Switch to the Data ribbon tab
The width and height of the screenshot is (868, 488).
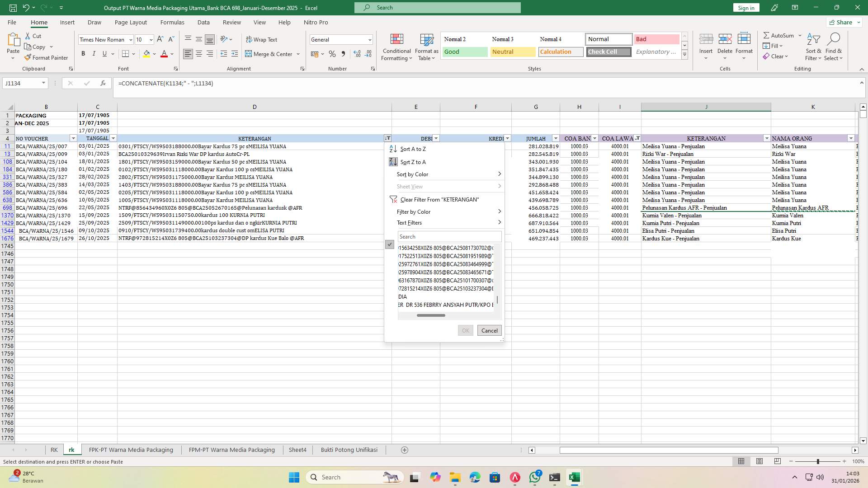[x=203, y=22]
